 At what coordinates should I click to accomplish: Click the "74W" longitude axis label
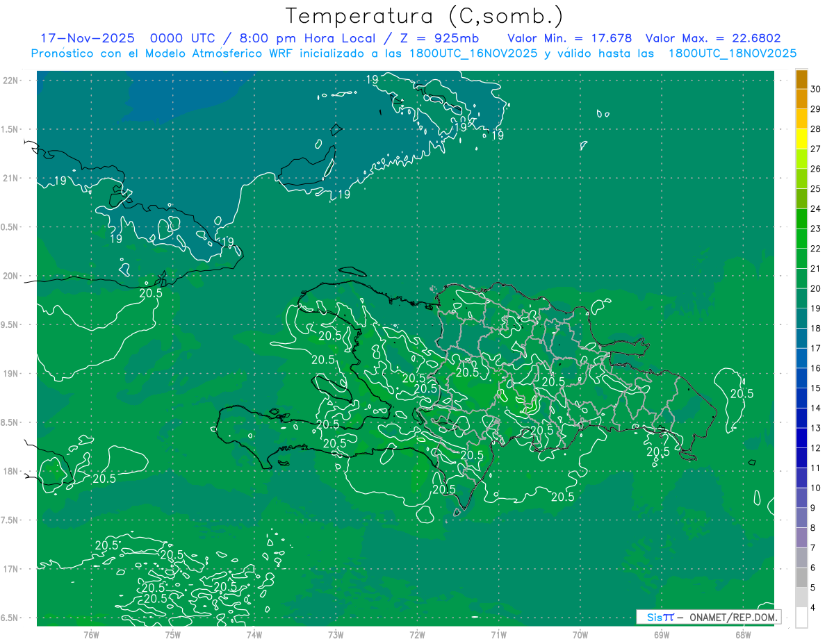[x=254, y=634]
